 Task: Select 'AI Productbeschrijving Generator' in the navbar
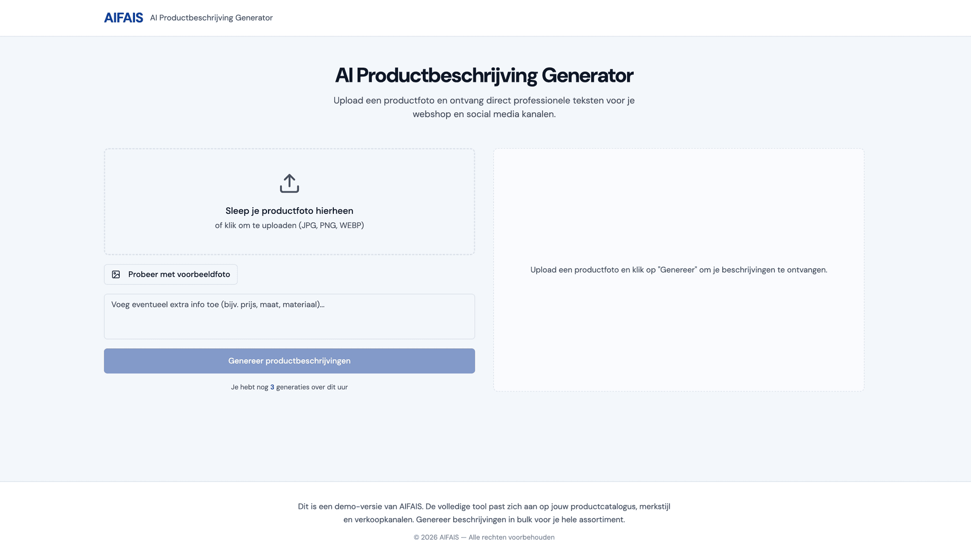point(211,18)
